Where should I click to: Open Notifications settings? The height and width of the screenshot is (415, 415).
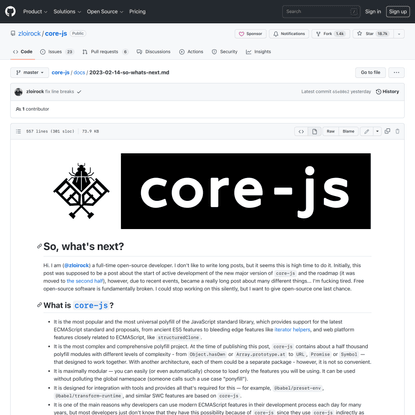[289, 34]
